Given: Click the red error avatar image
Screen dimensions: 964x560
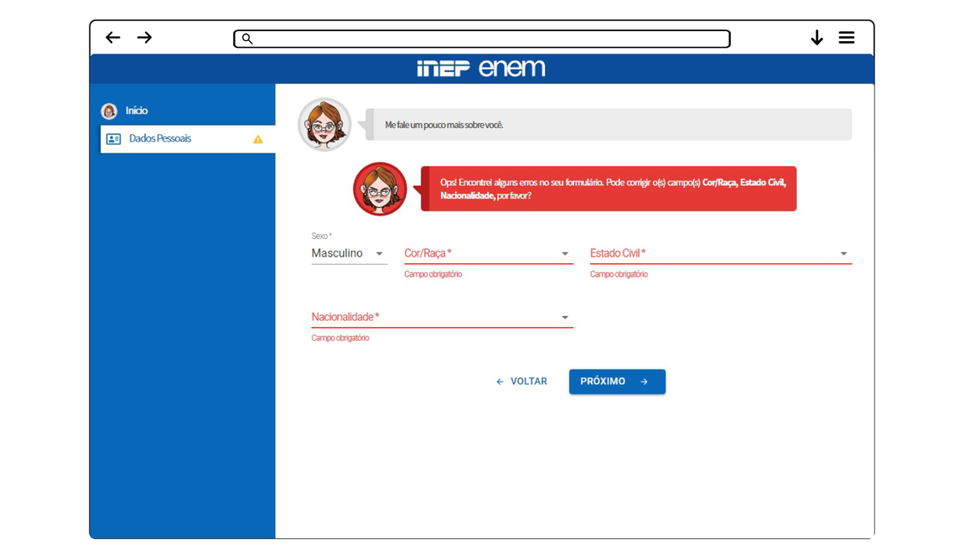Looking at the screenshot, I should [380, 189].
